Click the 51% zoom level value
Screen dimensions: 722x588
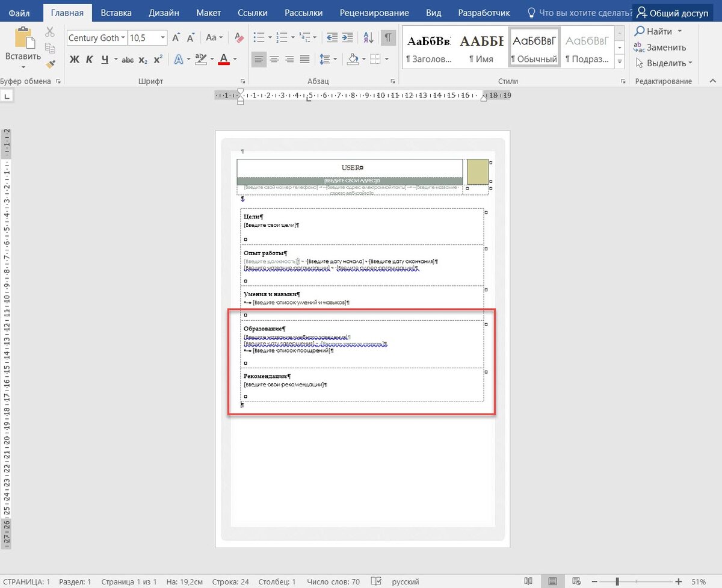[699, 581]
